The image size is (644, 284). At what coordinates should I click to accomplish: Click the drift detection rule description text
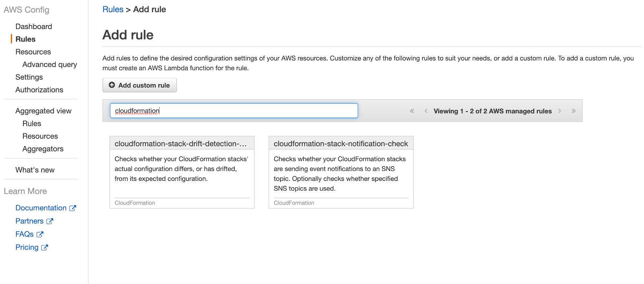182,169
